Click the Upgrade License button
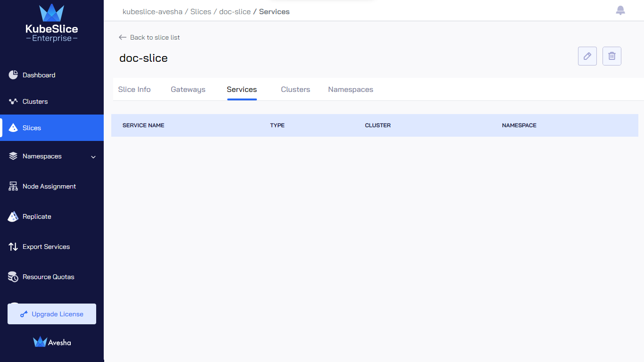 52,314
